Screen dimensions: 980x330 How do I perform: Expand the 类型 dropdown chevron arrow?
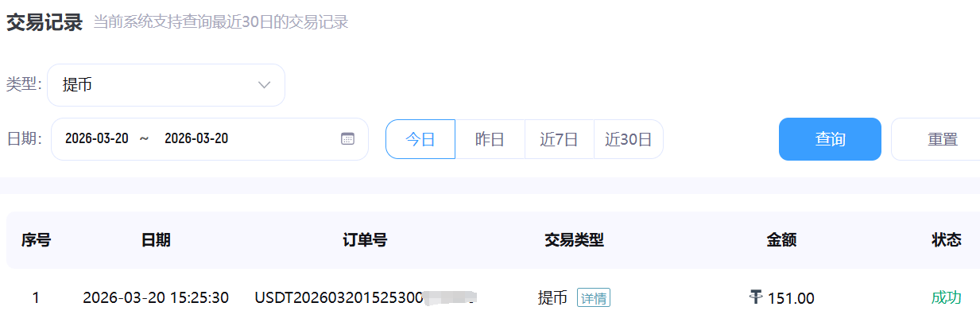point(265,85)
